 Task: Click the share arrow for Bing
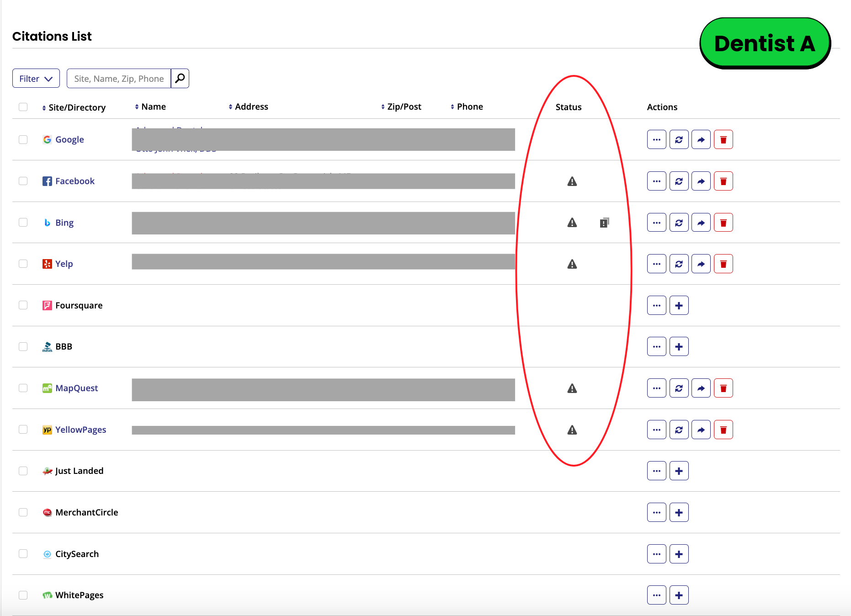(701, 223)
